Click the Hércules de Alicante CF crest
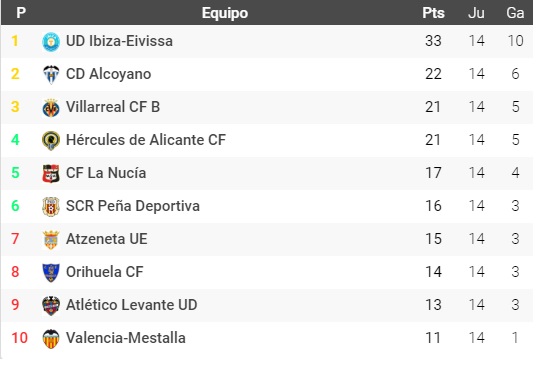Screen dimensions: 542x368 point(51,140)
